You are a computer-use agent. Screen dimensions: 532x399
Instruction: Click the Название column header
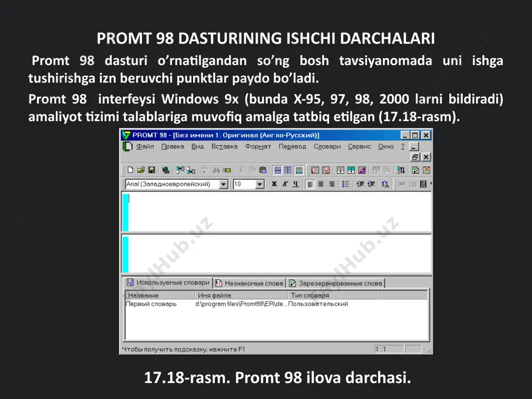click(x=160, y=295)
